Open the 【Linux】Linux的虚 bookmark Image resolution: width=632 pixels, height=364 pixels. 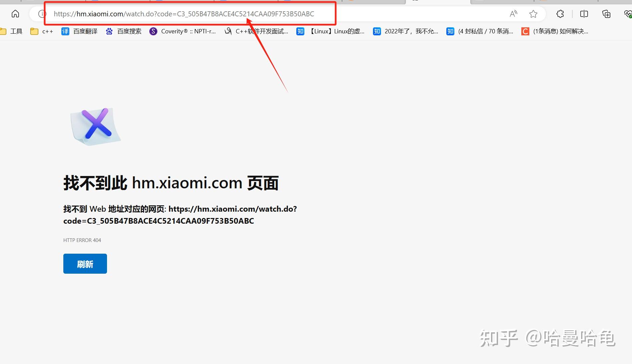point(330,31)
